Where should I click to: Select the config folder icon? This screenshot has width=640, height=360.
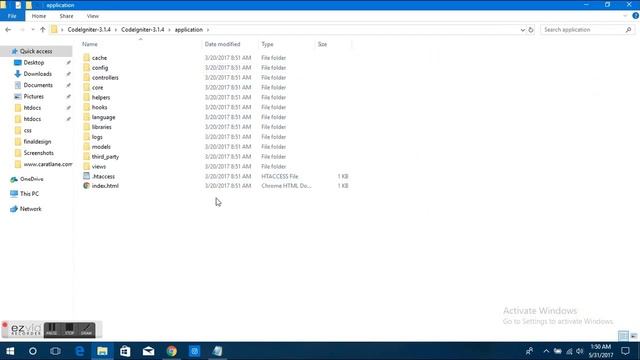point(87,68)
